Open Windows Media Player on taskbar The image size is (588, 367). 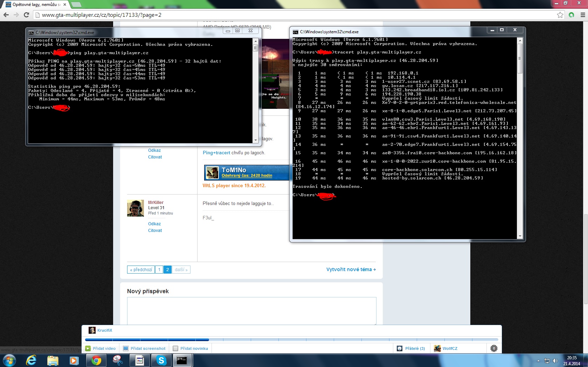click(74, 360)
